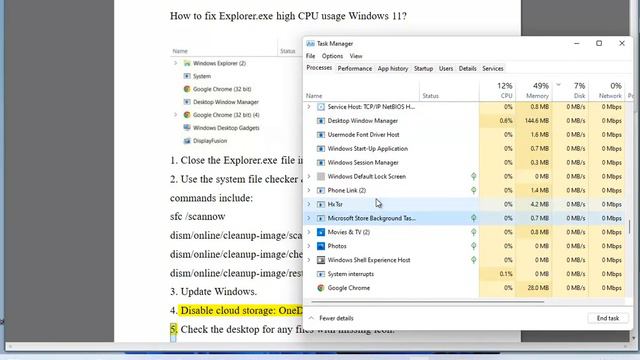Image resolution: width=640 pixels, height=360 pixels.
Task: Switch to the Performance tab
Action: click(355, 69)
